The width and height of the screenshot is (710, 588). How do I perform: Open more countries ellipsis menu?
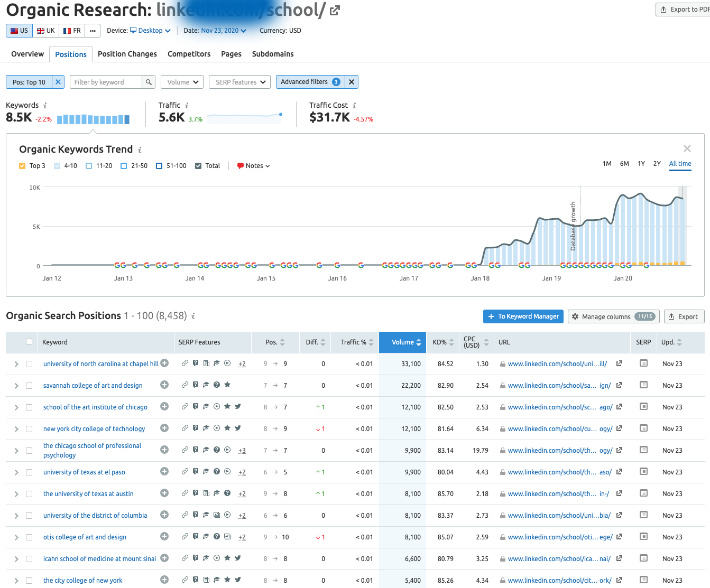[93, 31]
